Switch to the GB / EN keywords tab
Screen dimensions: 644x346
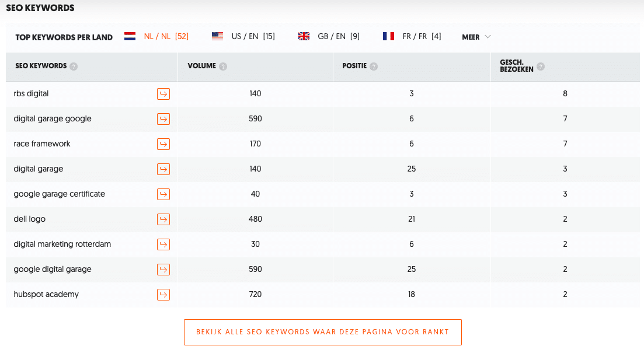coord(329,37)
